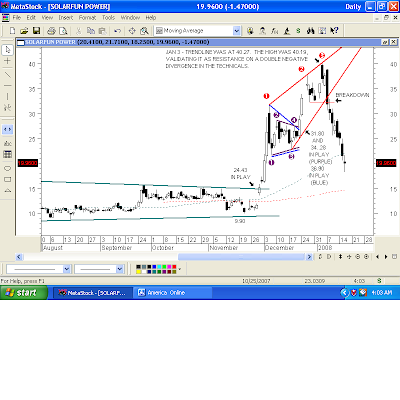This screenshot has height=400, width=400.
Task: Select the pointer arrow tool
Action: point(7,50)
